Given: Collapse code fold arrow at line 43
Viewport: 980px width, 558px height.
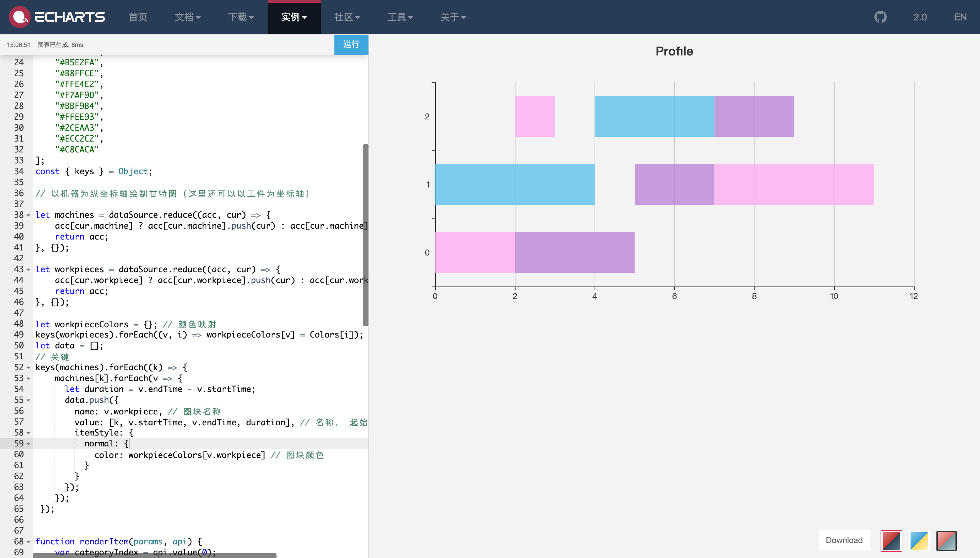Looking at the screenshot, I should pos(28,270).
